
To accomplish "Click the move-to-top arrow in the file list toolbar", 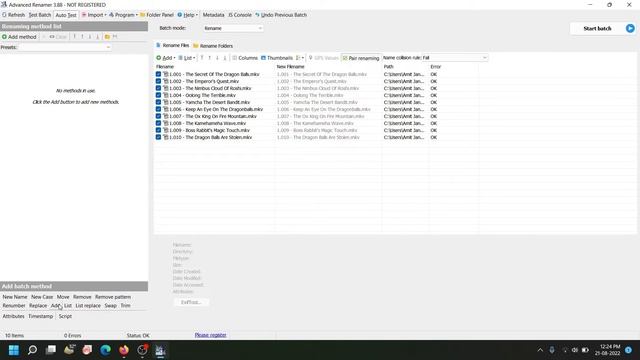I will click(202, 58).
